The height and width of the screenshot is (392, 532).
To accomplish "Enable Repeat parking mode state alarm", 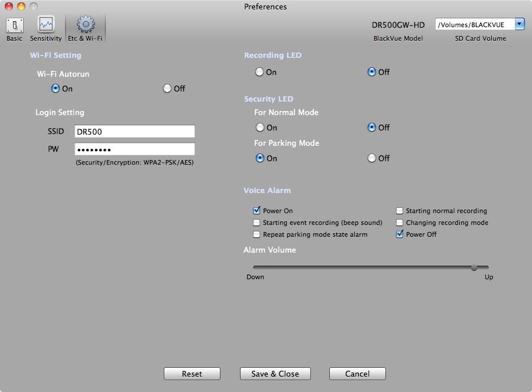I will [x=257, y=234].
